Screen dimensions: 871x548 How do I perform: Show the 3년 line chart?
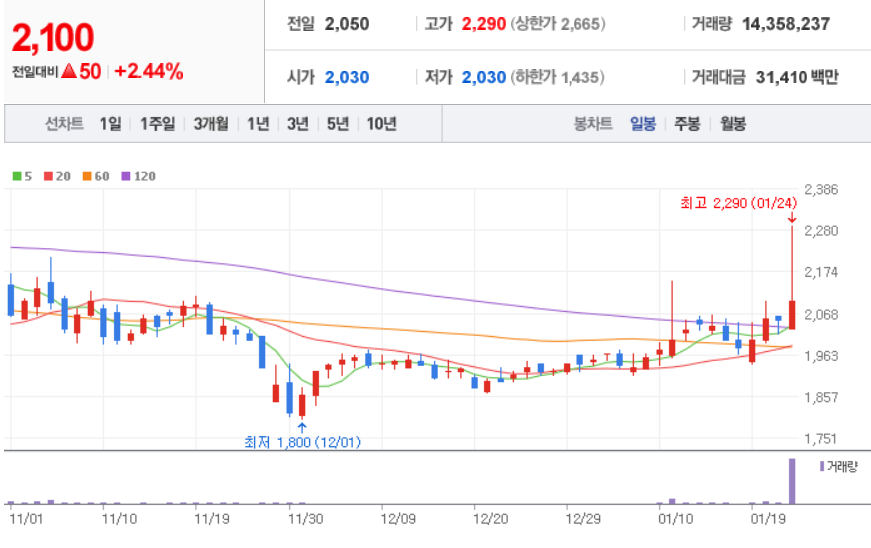point(298,123)
